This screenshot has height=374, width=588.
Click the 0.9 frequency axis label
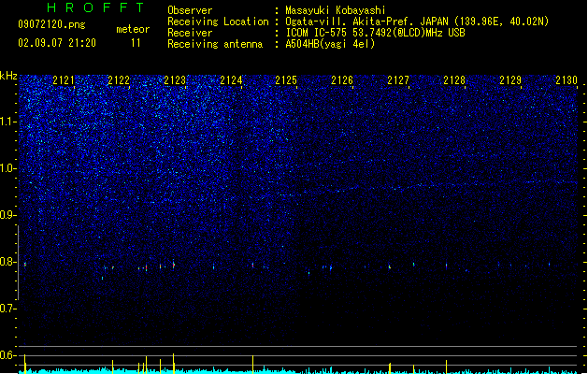coord(8,215)
